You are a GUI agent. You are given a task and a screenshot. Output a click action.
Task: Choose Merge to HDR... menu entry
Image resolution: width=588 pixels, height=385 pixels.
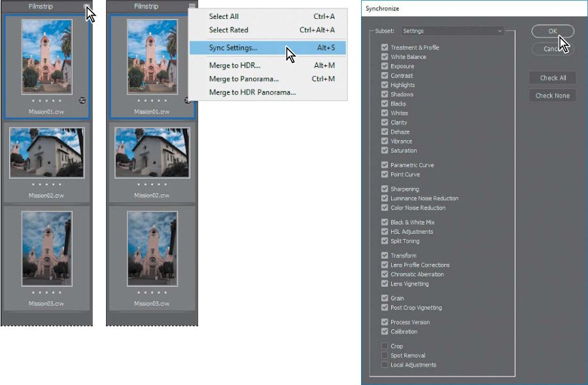point(268,65)
